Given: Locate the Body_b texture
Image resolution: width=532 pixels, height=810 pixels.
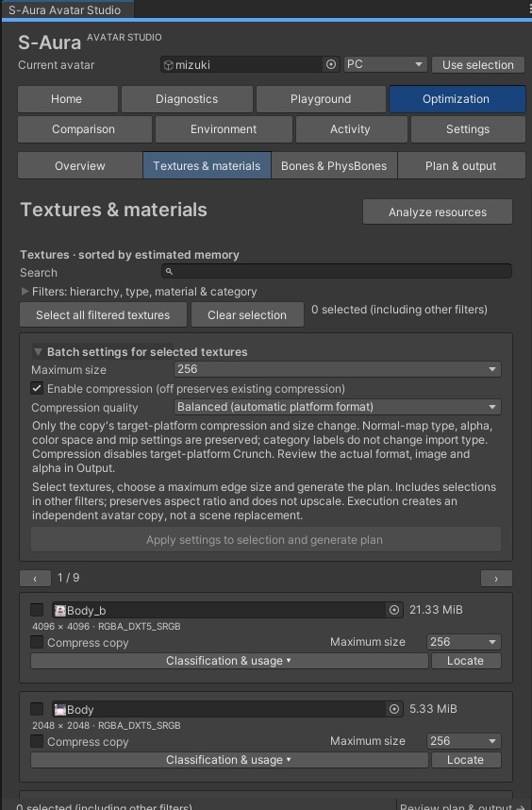Looking at the screenshot, I should pos(466,661).
